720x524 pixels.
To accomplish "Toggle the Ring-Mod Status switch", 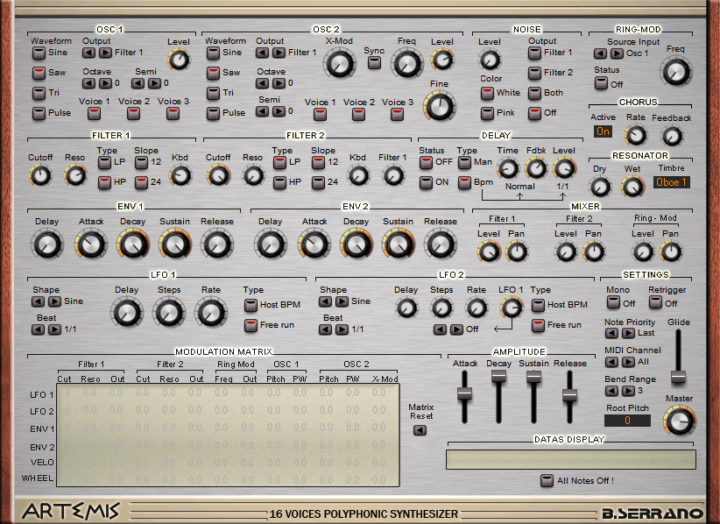I will (x=600, y=84).
